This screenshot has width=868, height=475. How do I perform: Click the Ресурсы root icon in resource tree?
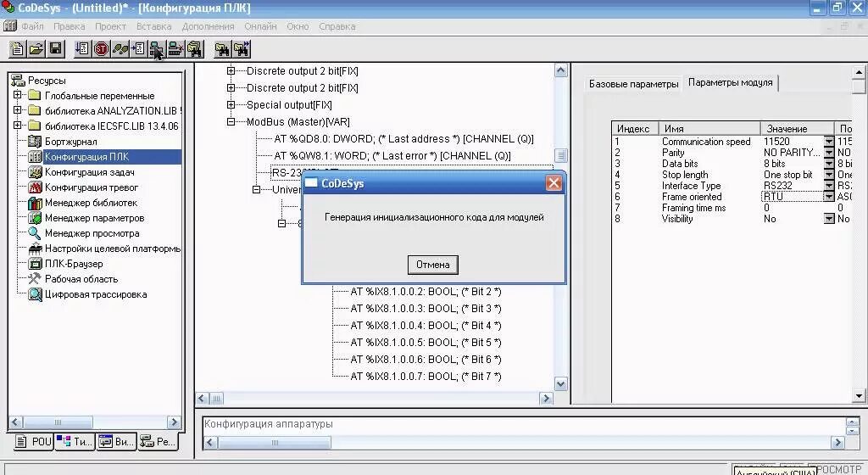(x=19, y=81)
